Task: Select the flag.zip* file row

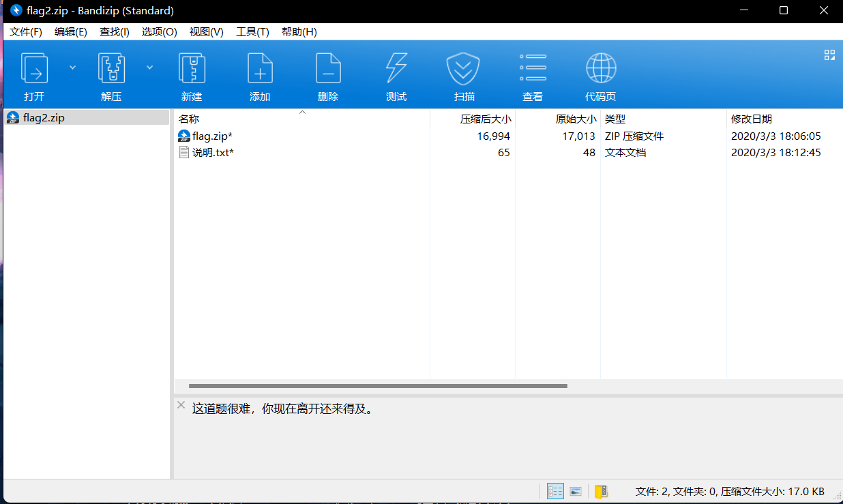Action: pos(508,136)
